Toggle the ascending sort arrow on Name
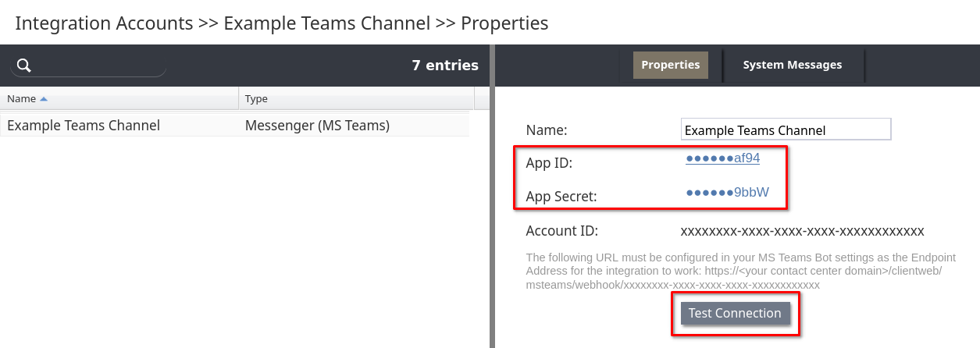This screenshot has width=980, height=348. point(44,99)
